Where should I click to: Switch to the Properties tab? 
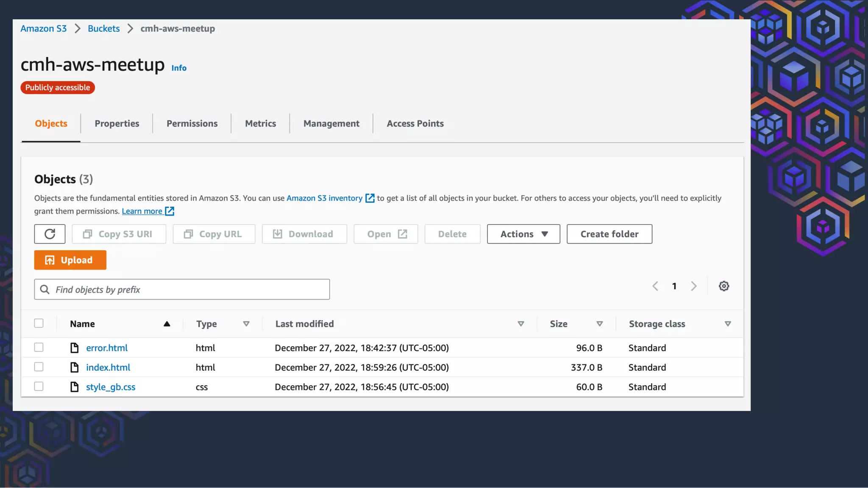coord(117,123)
